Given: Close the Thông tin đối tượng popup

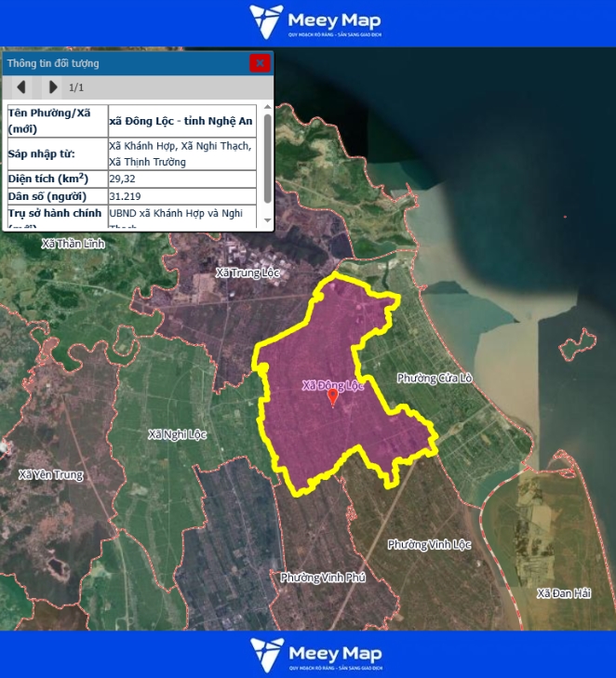Looking at the screenshot, I should (260, 63).
